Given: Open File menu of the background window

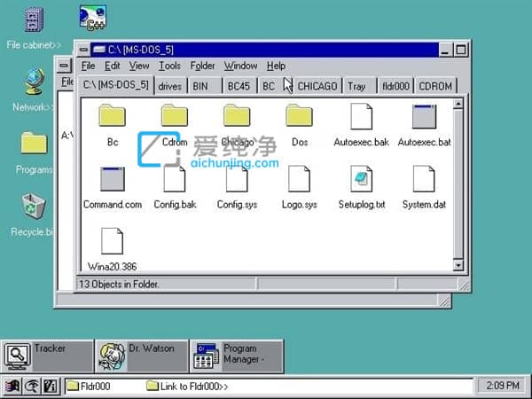Looking at the screenshot, I should point(66,82).
